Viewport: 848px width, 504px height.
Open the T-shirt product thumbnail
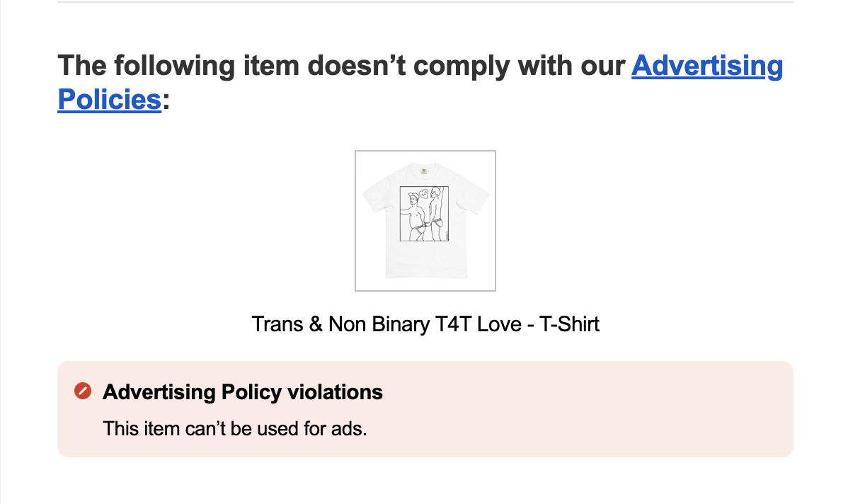(425, 221)
